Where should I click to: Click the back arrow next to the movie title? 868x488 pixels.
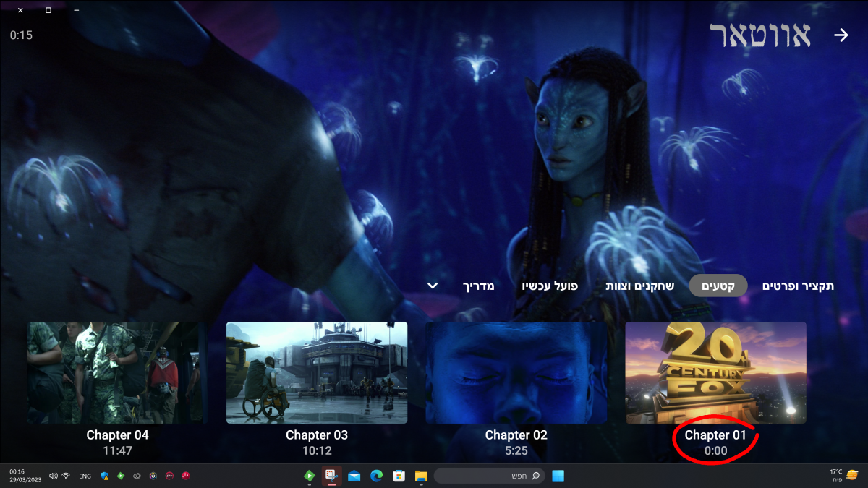click(x=841, y=35)
